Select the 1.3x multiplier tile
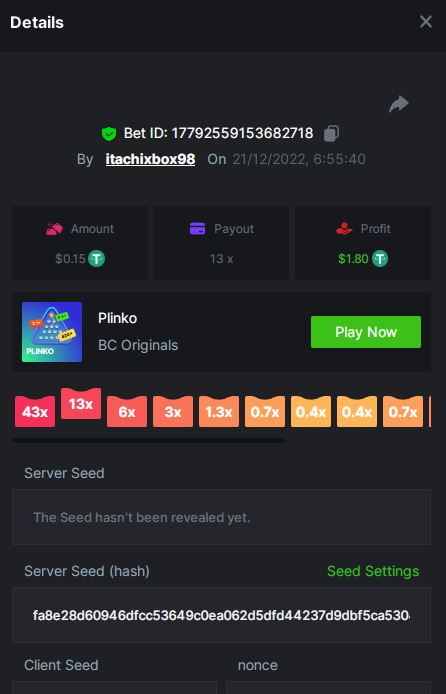The height and width of the screenshot is (694, 446). point(219,412)
